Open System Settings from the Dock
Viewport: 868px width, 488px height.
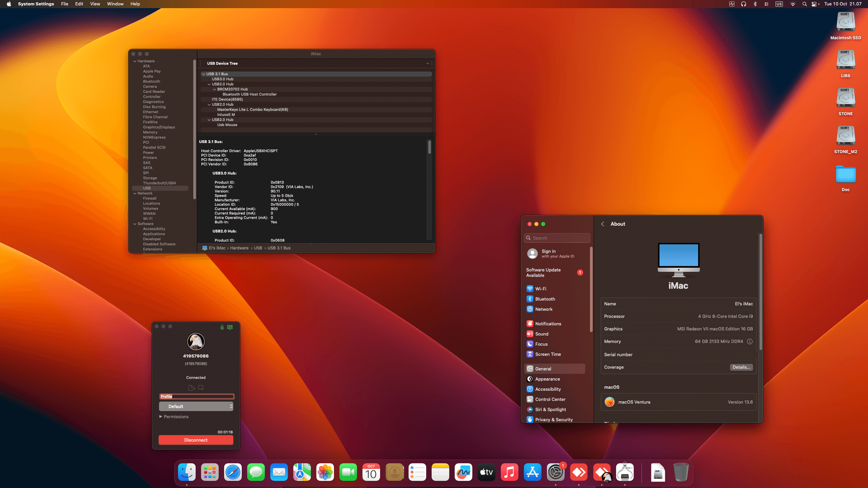pos(556,472)
